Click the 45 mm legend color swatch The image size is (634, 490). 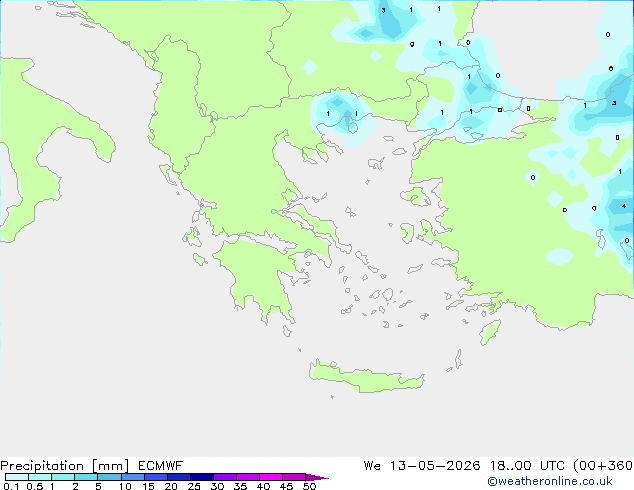pyautogui.click(x=294, y=477)
